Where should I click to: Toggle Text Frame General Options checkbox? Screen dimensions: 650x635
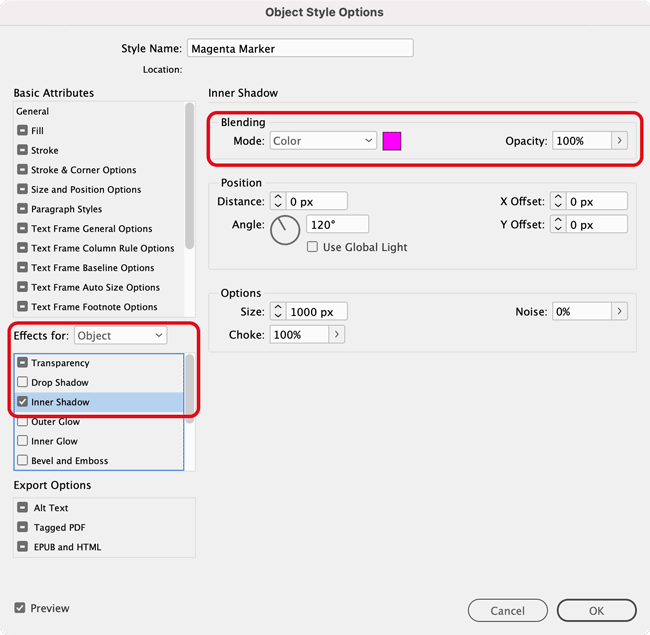pyautogui.click(x=22, y=228)
